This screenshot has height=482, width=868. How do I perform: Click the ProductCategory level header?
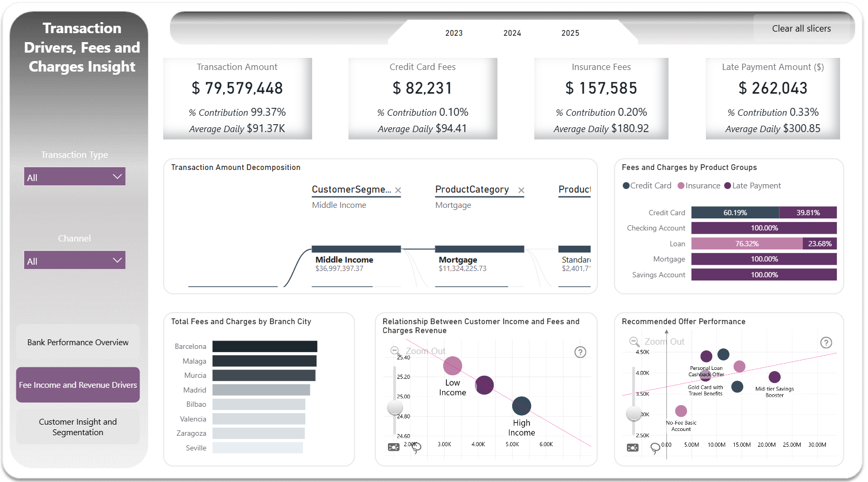click(472, 189)
